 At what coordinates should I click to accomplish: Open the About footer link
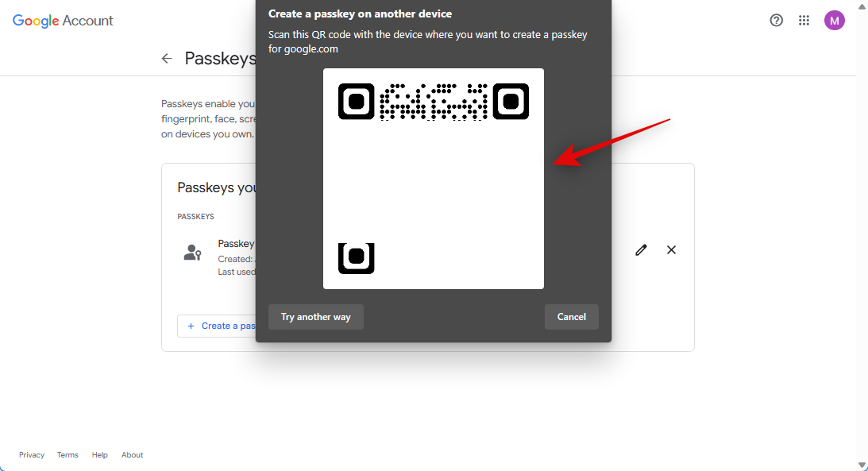point(133,455)
